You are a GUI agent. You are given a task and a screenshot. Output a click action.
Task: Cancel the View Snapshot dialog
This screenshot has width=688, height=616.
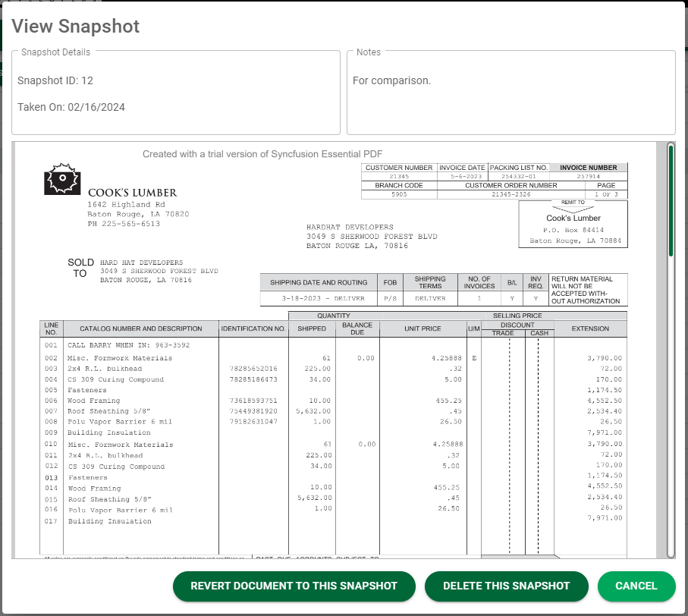click(636, 586)
